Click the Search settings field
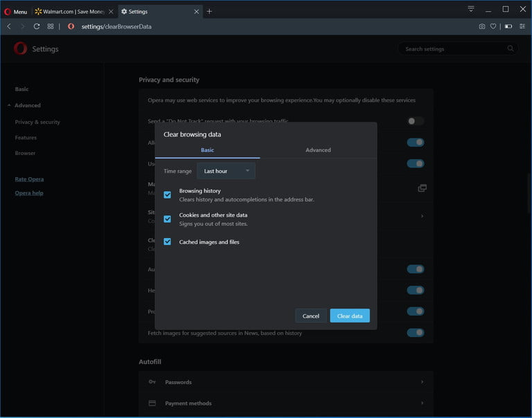 [458, 49]
